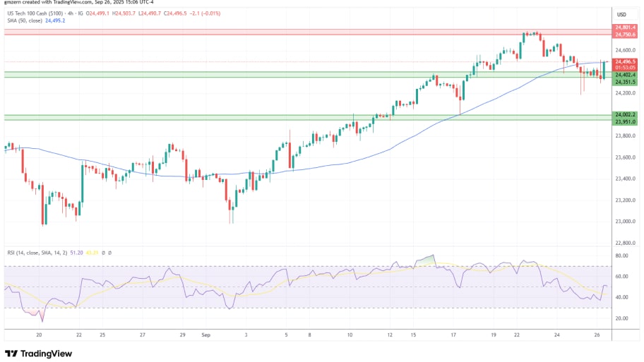Click the 01:53:05 candle countdown label
The image size is (644, 362).
pyautogui.click(x=626, y=67)
